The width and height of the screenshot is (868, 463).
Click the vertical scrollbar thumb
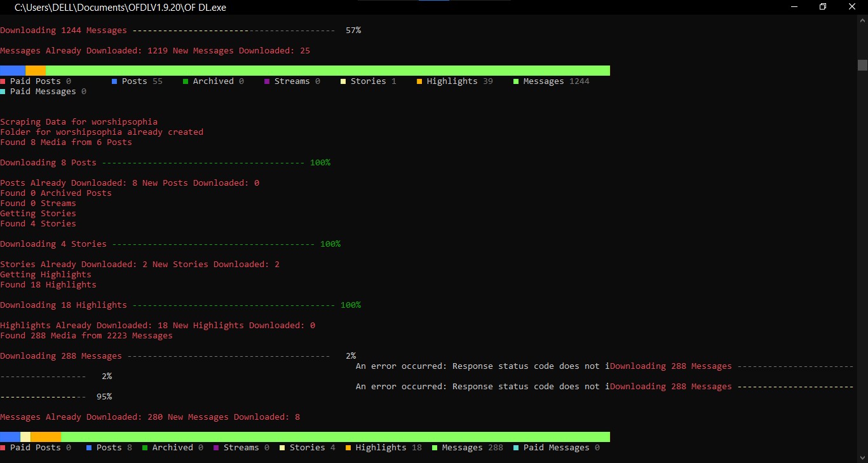pyautogui.click(x=862, y=65)
